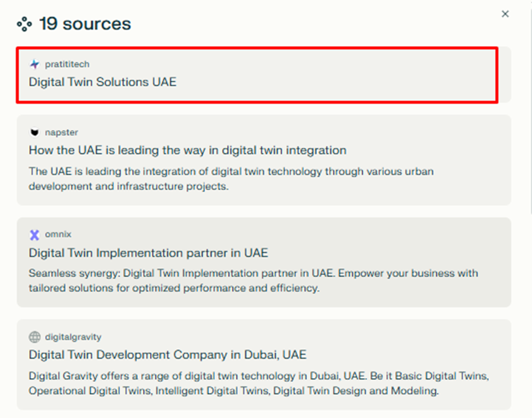The width and height of the screenshot is (532, 418).
Task: Close the sources panel with X
Action: click(x=505, y=14)
